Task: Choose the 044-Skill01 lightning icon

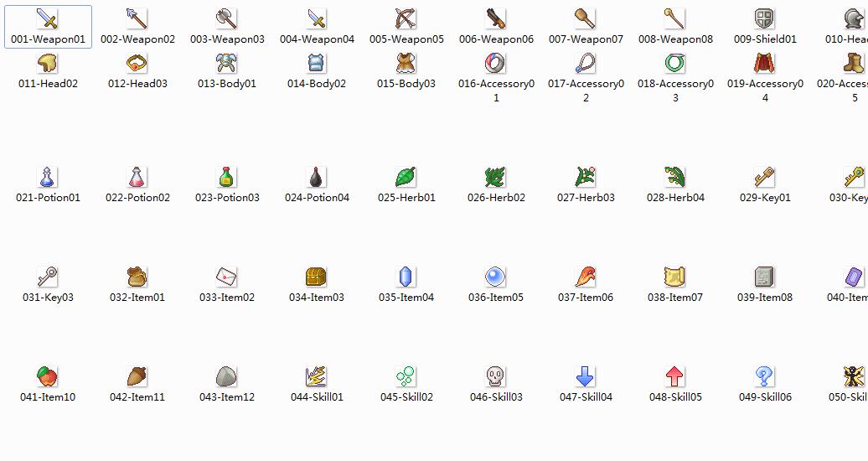Action: click(x=317, y=377)
